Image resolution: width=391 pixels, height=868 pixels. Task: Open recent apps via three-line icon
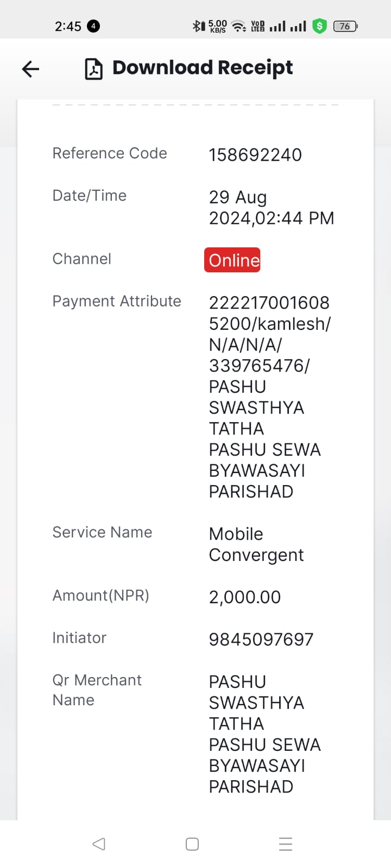[286, 844]
